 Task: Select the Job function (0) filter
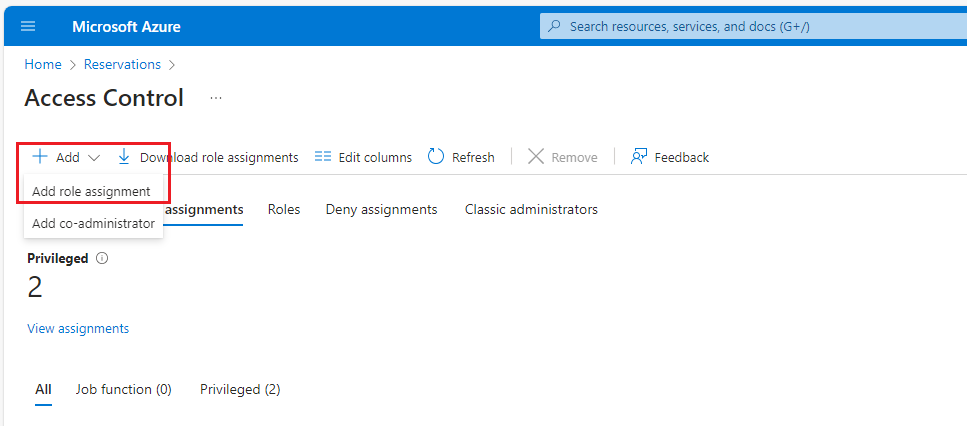pos(123,389)
